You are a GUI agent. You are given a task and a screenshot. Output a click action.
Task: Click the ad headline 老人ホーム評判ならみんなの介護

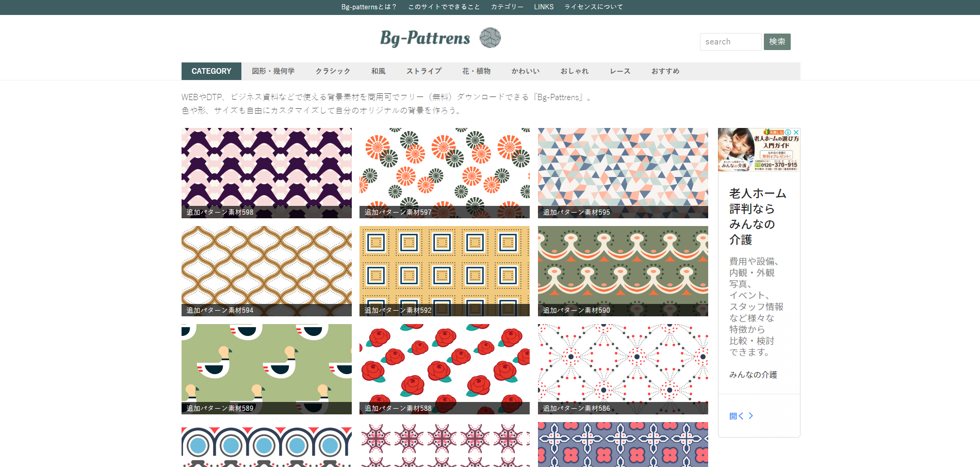(x=758, y=217)
